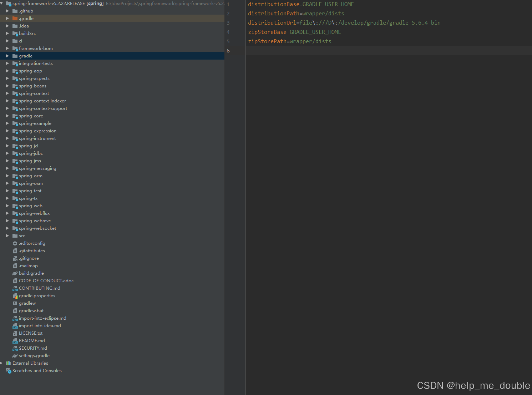Expand the .idea folder arrow

(x=7, y=26)
